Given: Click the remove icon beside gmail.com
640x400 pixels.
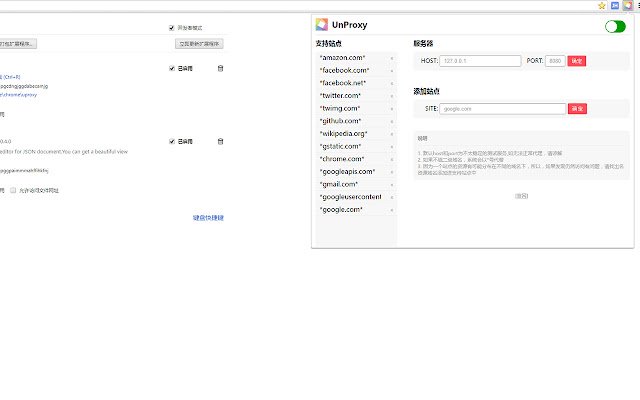Looking at the screenshot, I should coord(392,185).
